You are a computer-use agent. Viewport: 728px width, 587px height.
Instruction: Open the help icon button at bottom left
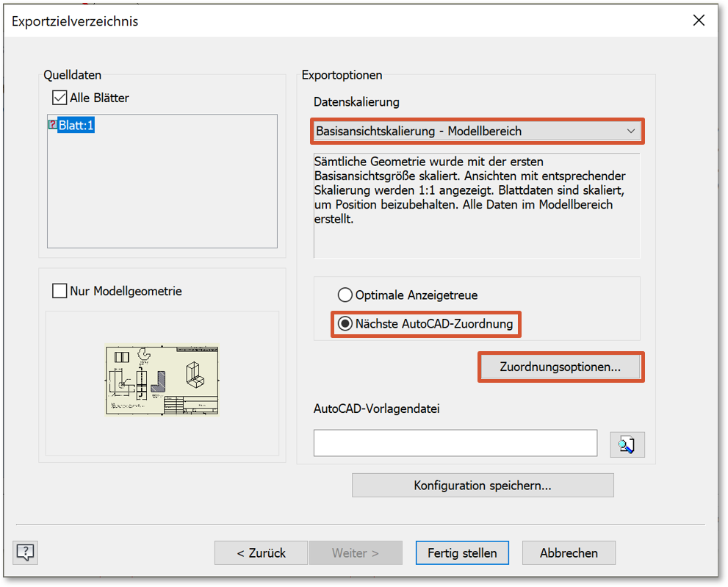coord(25,552)
